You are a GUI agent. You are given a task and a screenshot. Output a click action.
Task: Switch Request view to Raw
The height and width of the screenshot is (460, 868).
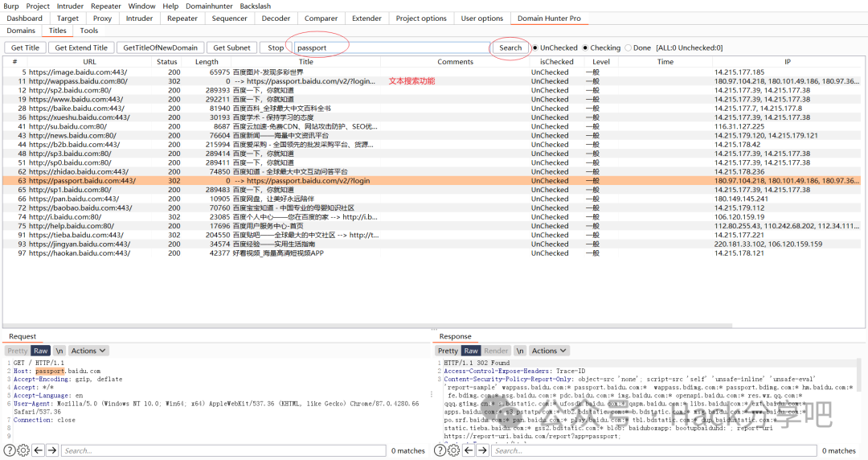click(40, 351)
